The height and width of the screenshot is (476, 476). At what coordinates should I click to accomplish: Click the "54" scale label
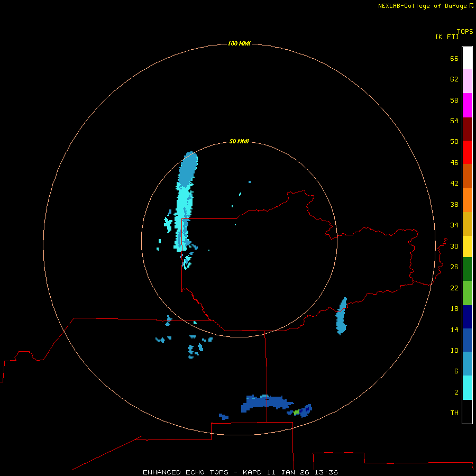[454, 121]
